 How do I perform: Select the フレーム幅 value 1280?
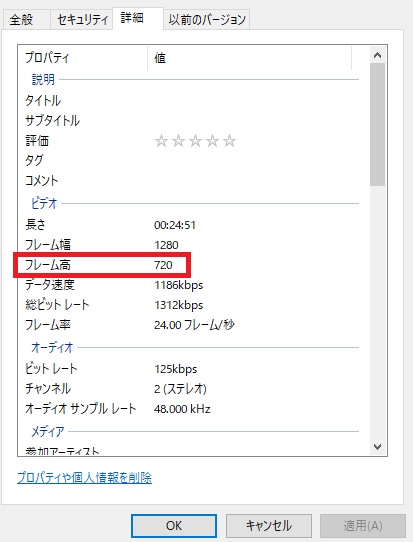pyautogui.click(x=166, y=245)
